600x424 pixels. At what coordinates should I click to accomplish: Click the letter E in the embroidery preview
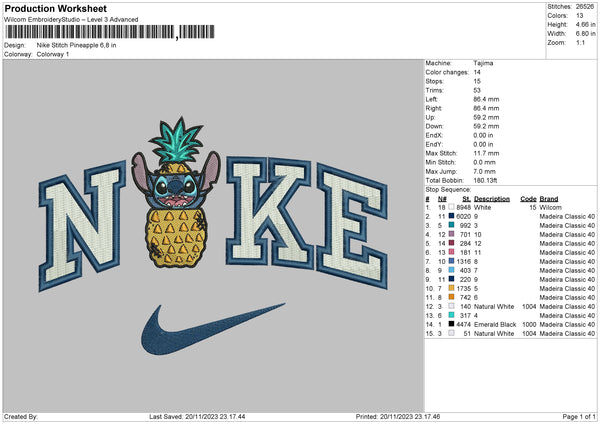[353, 226]
